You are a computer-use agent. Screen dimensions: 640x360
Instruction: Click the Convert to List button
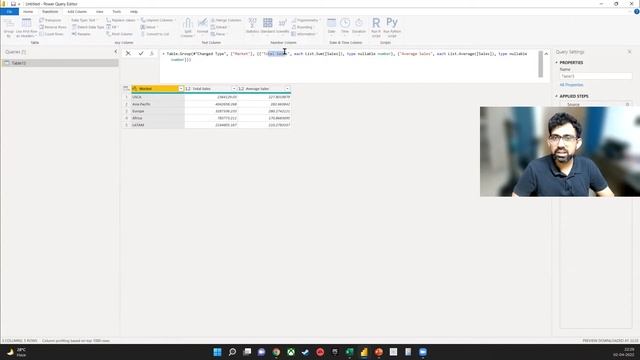(155, 34)
